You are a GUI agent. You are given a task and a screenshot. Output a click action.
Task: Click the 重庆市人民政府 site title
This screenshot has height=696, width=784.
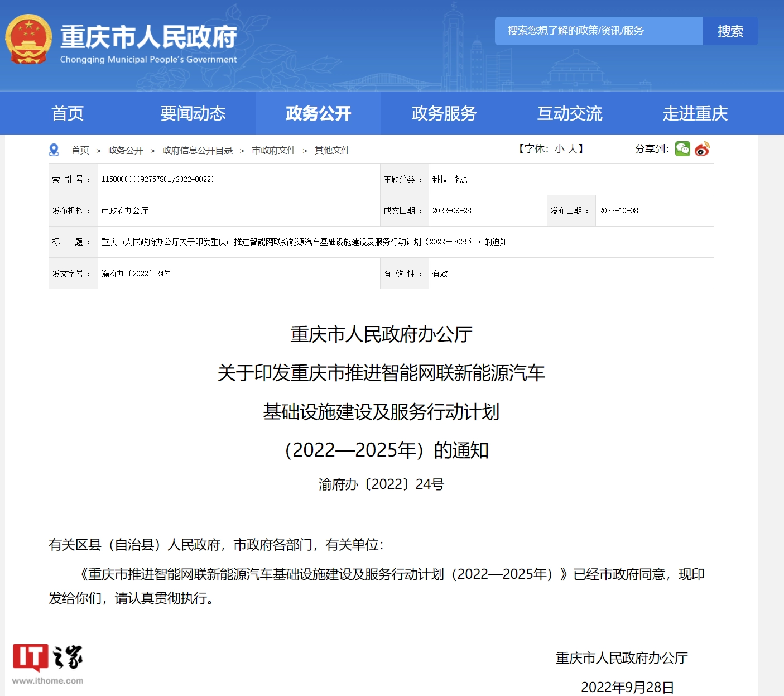tap(148, 37)
